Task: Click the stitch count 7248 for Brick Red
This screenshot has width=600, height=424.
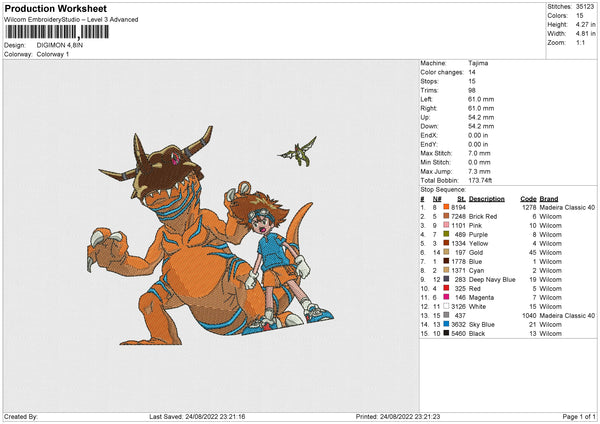Action: click(x=458, y=216)
